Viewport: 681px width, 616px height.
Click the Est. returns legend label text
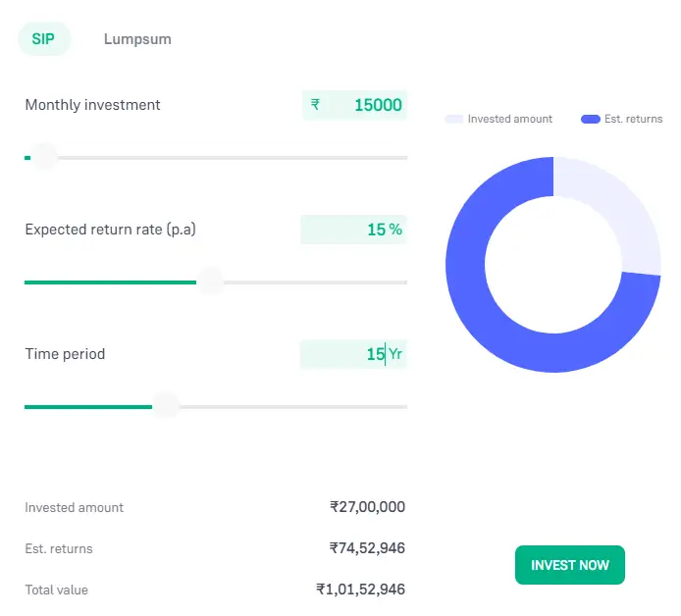(633, 119)
